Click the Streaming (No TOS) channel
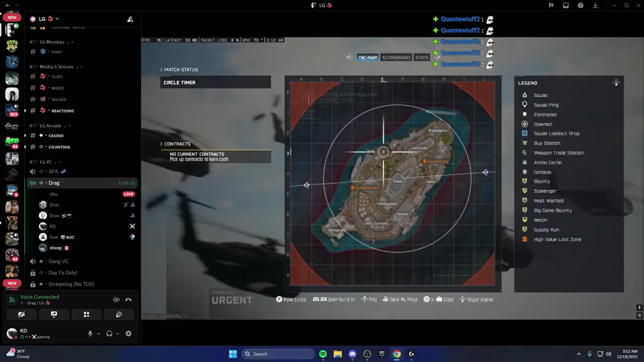 [x=82, y=284]
